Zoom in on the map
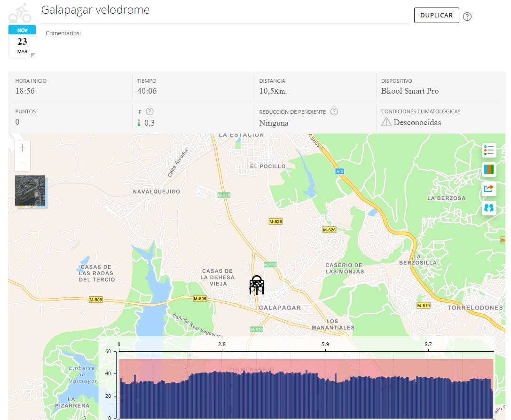 (x=23, y=148)
